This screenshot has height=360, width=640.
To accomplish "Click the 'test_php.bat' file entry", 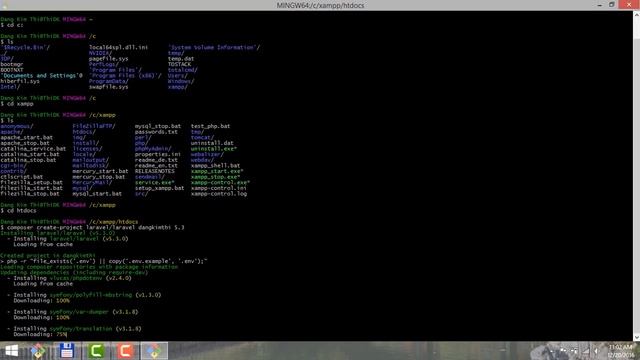I will coord(211,126).
